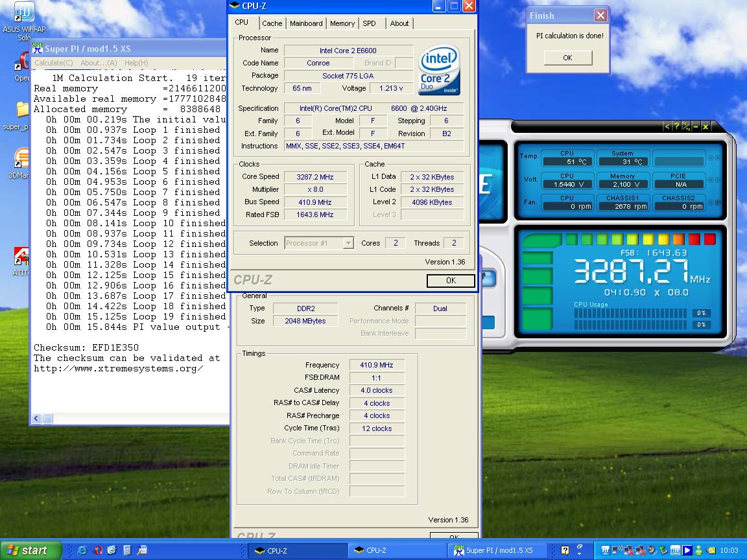The height and width of the screenshot is (560, 747).
Task: Click the Voltage 1.213 v value
Action: 391,89
